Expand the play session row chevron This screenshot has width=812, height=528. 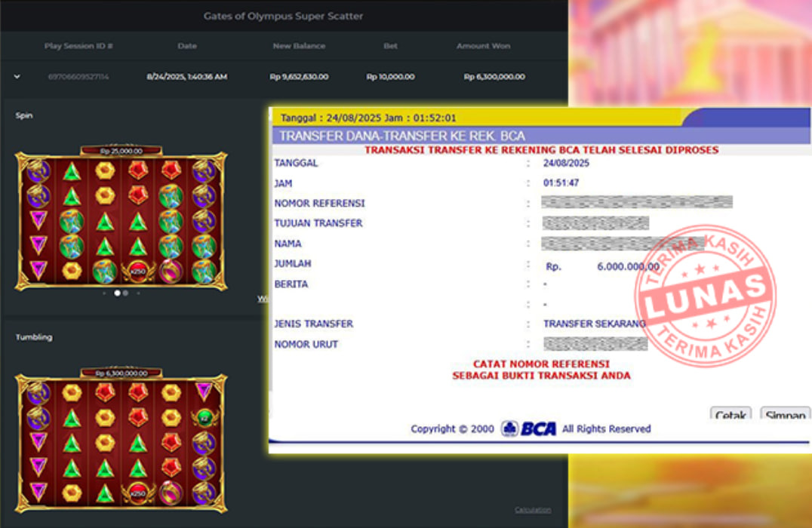click(x=17, y=77)
